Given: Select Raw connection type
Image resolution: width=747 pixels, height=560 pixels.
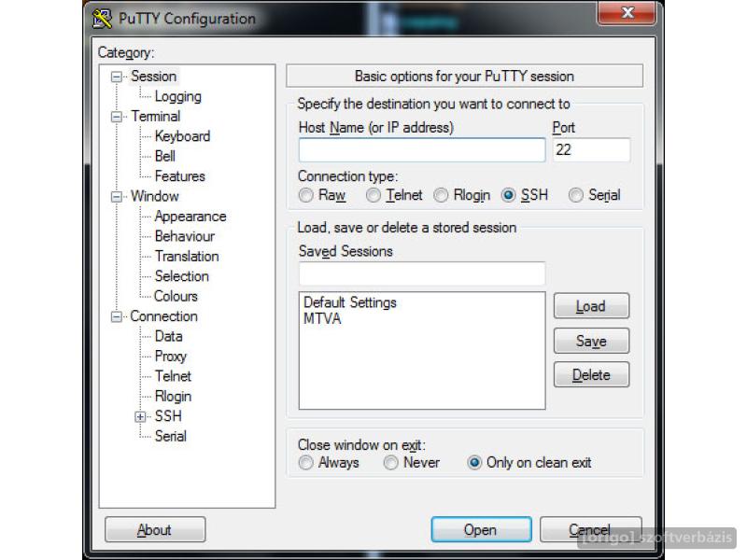Looking at the screenshot, I should pos(306,195).
